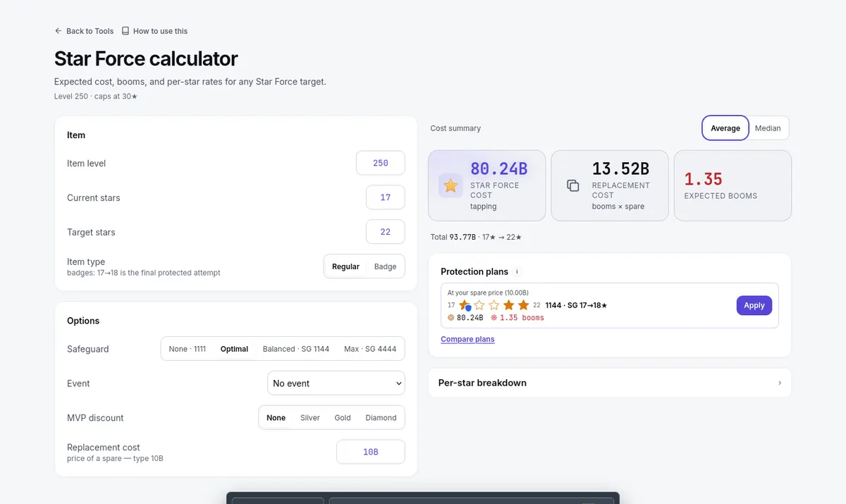Click the shielded star in the protection plan

click(465, 305)
